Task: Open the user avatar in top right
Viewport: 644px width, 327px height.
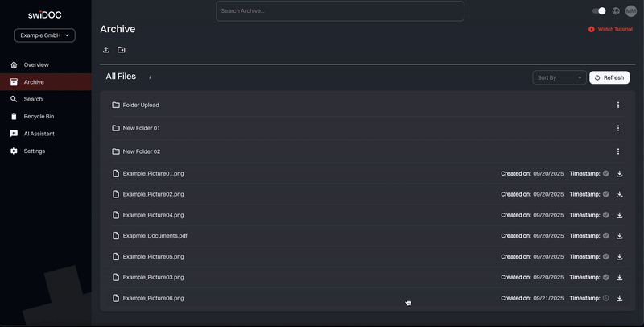Action: [x=630, y=11]
